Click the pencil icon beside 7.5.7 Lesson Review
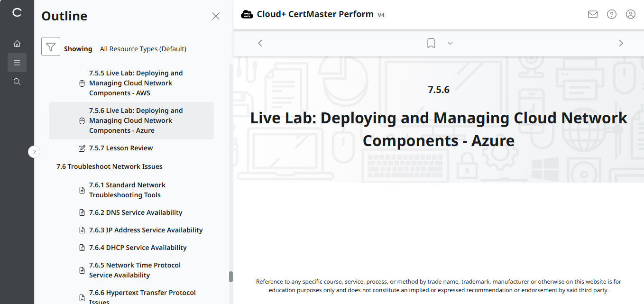Image resolution: width=644 pixels, height=304 pixels. 82,148
